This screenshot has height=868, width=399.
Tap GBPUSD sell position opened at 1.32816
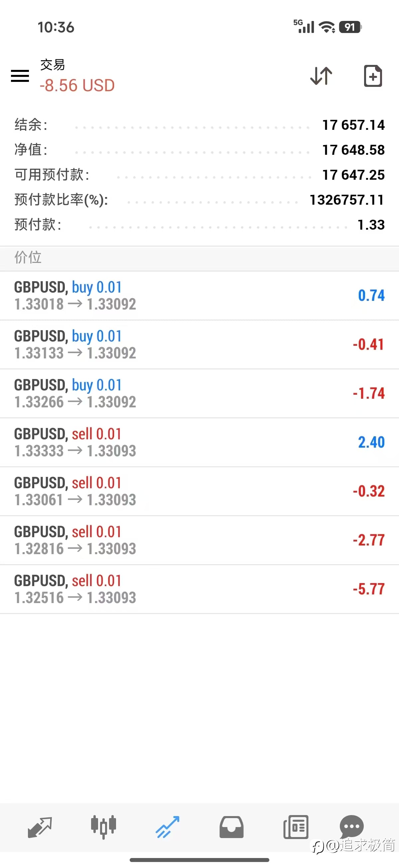(x=199, y=540)
